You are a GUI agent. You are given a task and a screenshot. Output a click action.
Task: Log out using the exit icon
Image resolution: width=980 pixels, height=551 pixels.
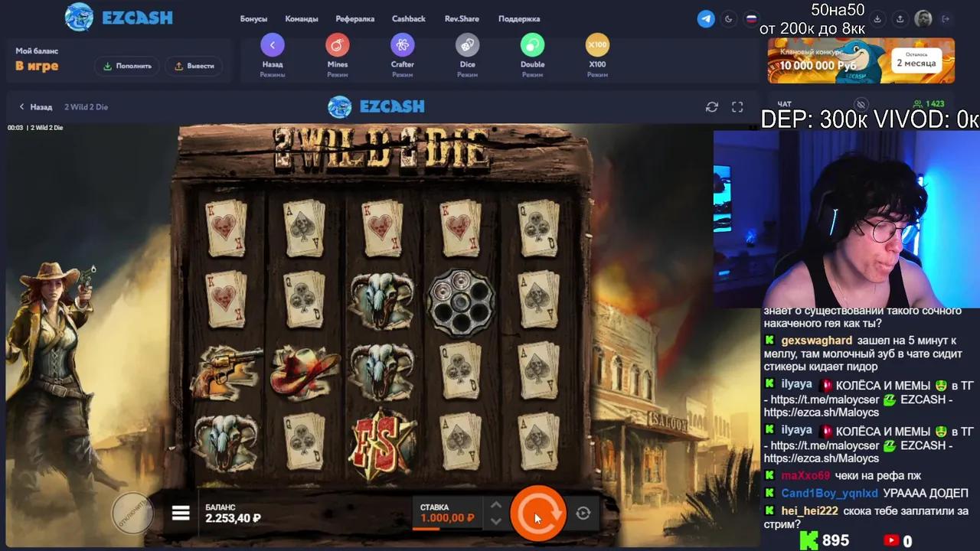946,19
